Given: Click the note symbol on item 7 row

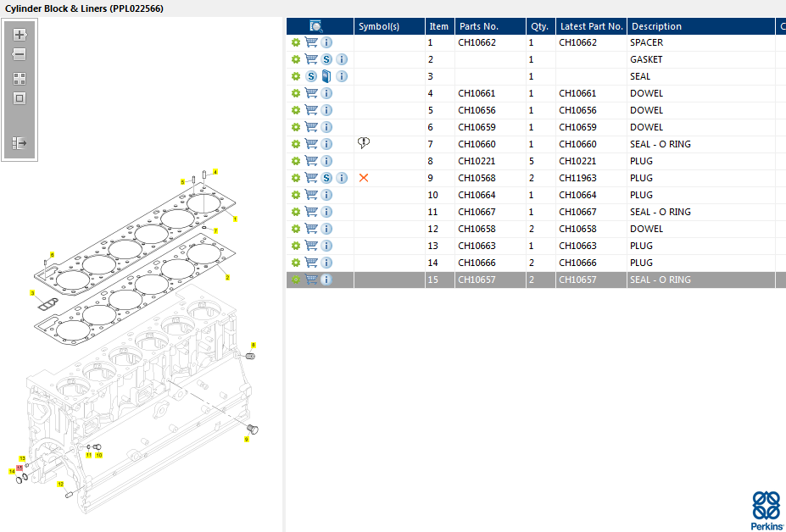Looking at the screenshot, I should [364, 143].
